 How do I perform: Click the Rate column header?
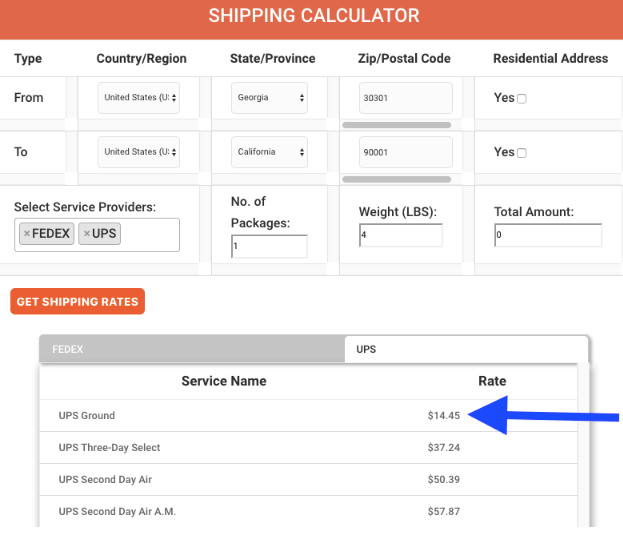492,381
